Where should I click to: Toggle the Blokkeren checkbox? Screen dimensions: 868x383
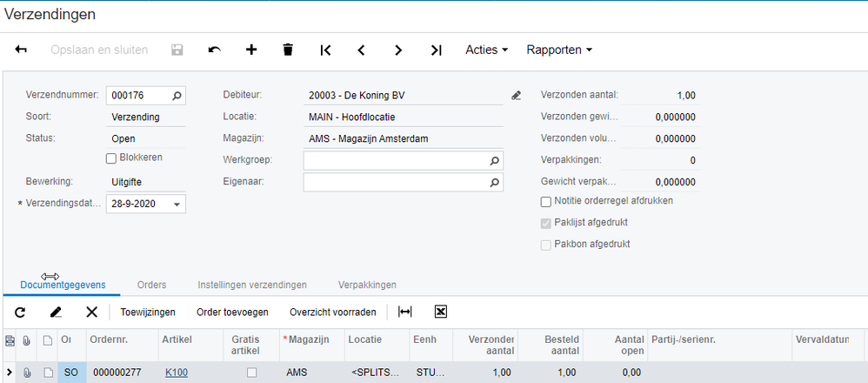pos(111,158)
